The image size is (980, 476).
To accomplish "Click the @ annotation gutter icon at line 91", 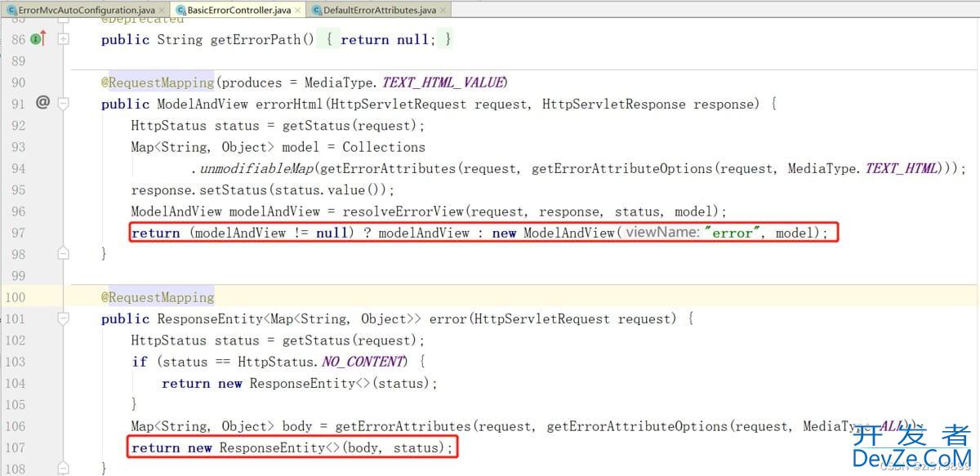I will pyautogui.click(x=42, y=103).
